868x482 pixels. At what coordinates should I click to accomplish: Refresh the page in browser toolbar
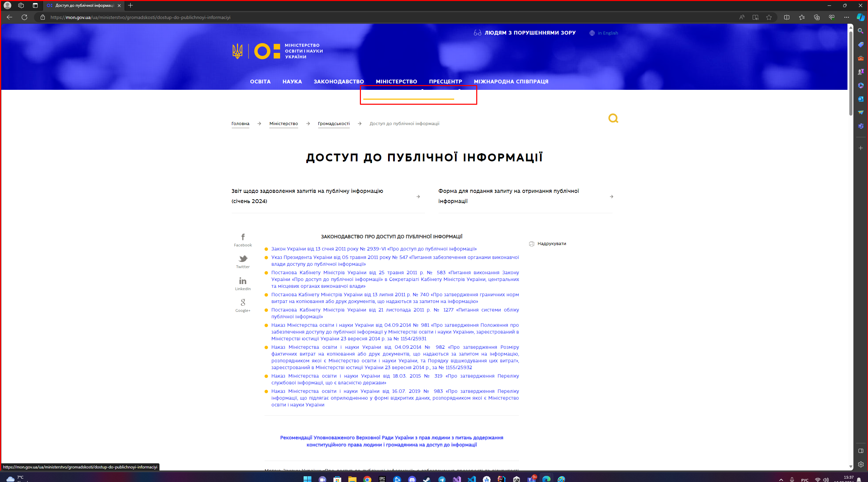click(24, 17)
